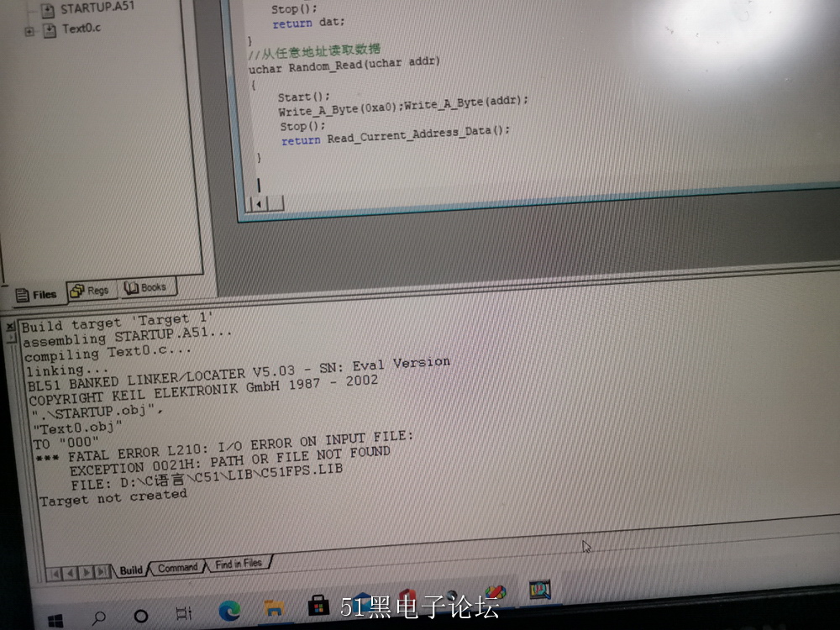Click the 'BL51 BANKED LINKER/LOCATER' line

pos(239,374)
